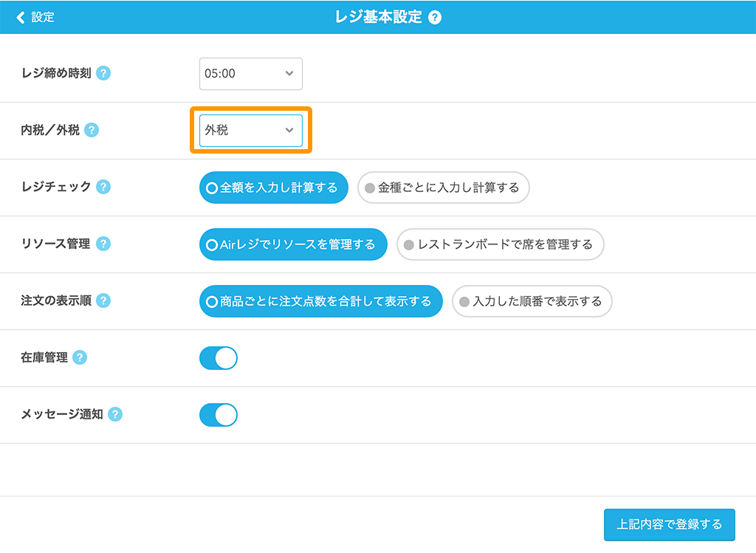This screenshot has width=756, height=553.
Task: Select 商品ごとに注文点数を合計して表示する option
Action: (x=320, y=301)
